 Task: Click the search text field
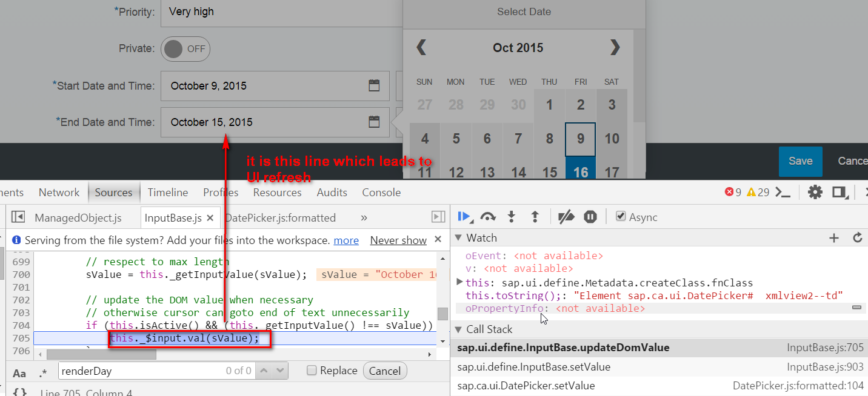(x=156, y=371)
